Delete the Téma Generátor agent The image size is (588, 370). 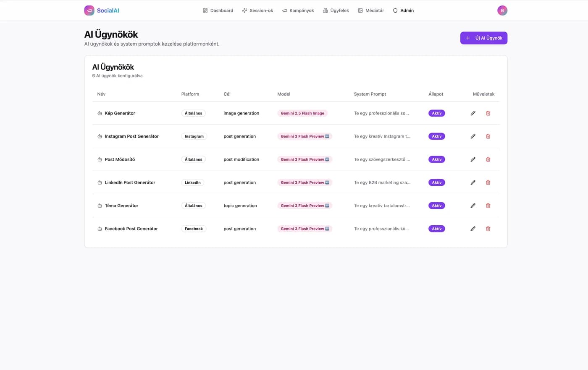point(488,206)
